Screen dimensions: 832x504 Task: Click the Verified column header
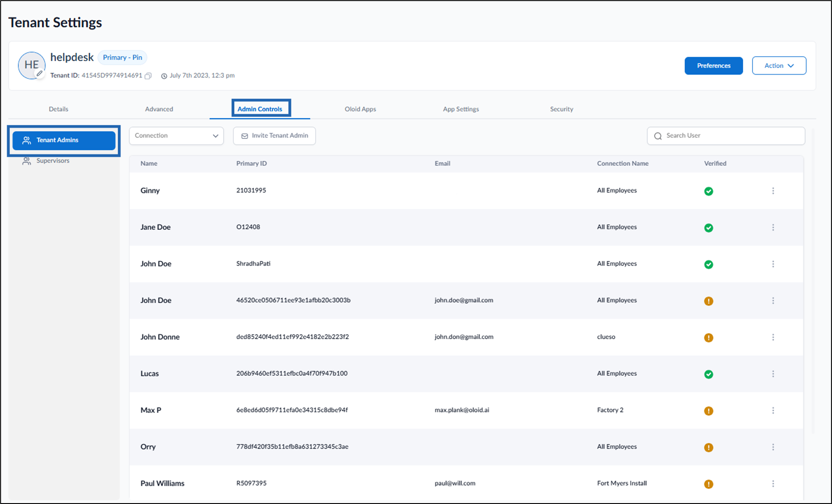715,163
